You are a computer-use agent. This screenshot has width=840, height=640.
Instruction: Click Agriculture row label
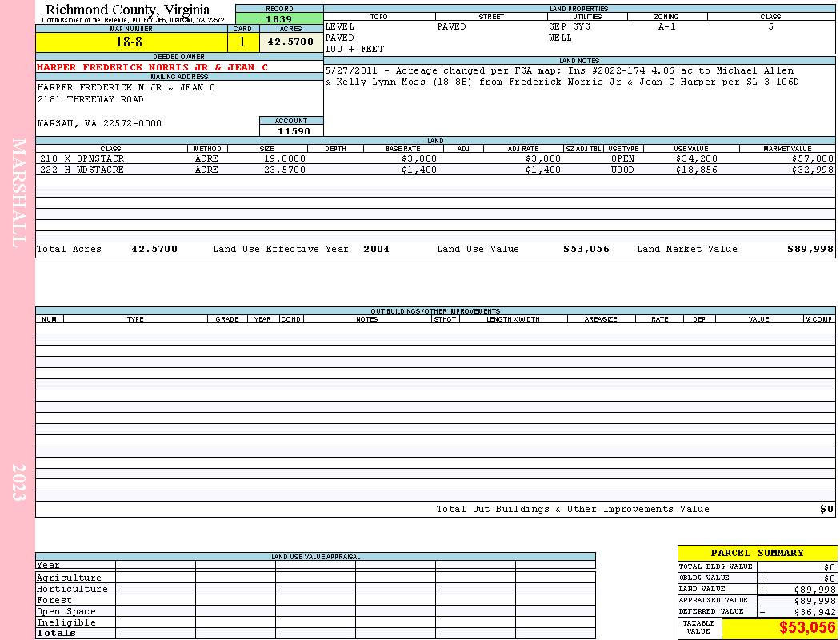[x=69, y=578]
